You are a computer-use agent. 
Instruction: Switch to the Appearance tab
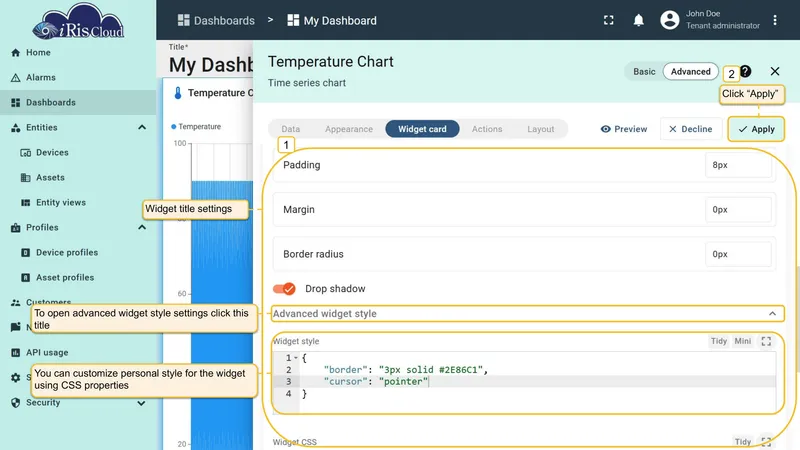[349, 129]
